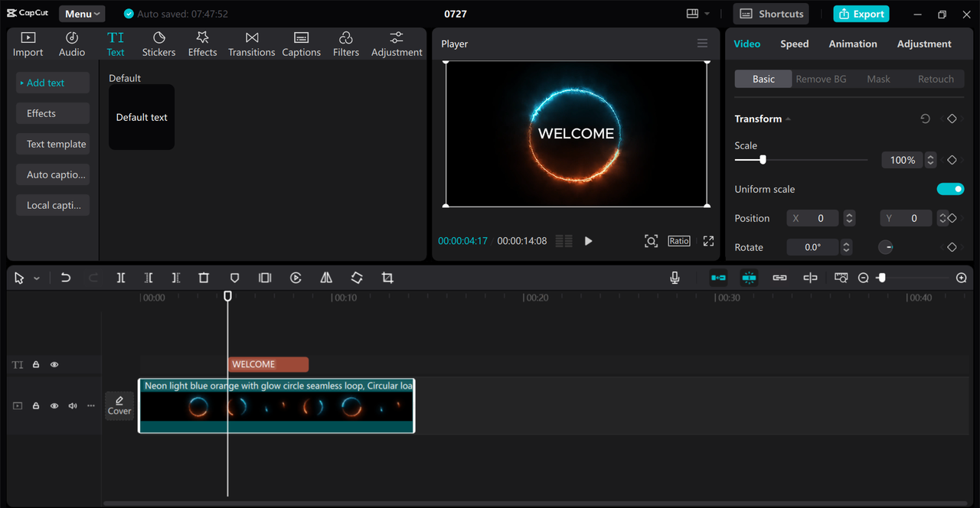Switch to the Speed tab
This screenshot has height=508, width=980.
tap(794, 44)
